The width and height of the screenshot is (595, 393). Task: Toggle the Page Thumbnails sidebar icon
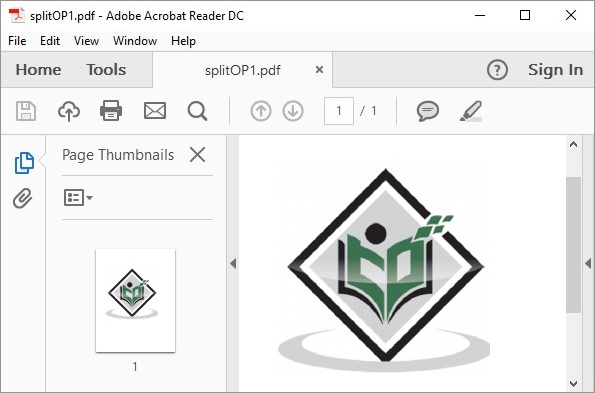pos(24,163)
